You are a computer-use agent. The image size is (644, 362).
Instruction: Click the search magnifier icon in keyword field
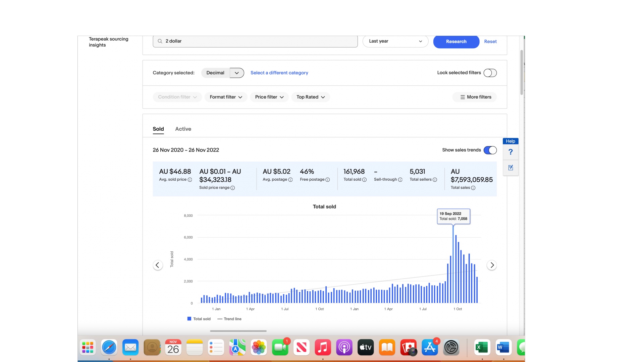tap(160, 41)
